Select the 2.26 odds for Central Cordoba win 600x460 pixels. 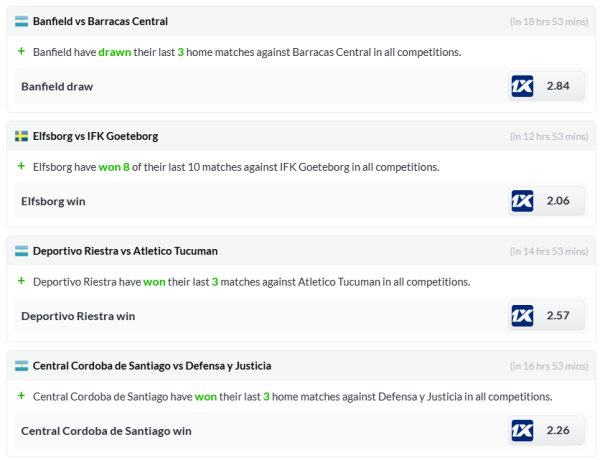click(x=558, y=431)
